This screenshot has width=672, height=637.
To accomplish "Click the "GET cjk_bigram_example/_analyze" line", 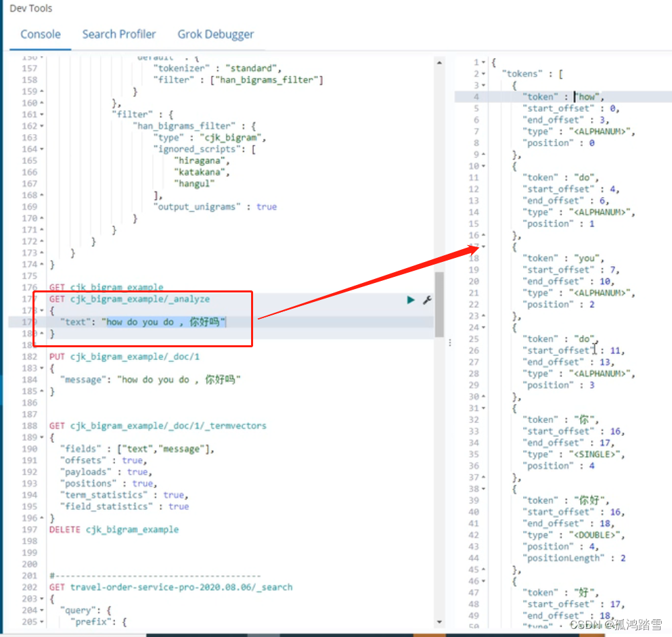I will coord(129,299).
